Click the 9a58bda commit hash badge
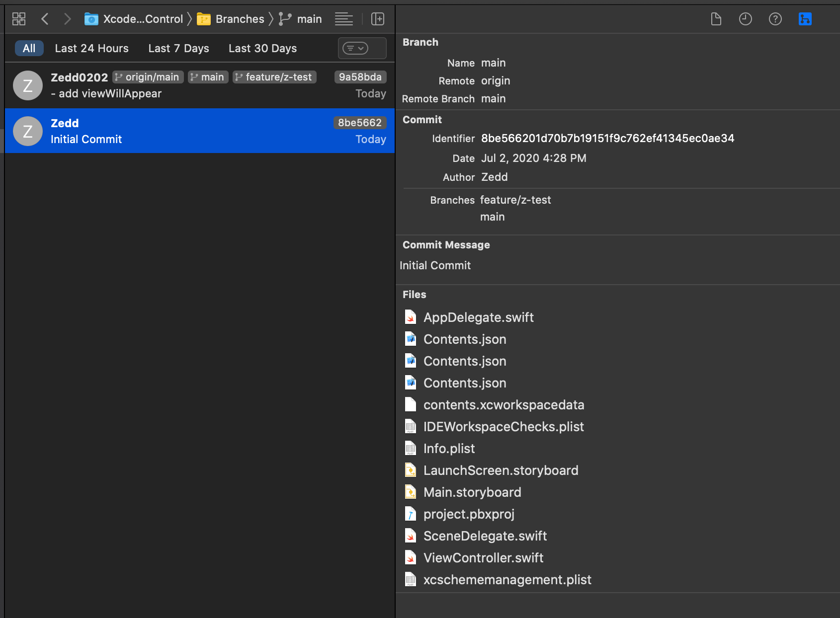The width and height of the screenshot is (840, 618). pos(360,77)
